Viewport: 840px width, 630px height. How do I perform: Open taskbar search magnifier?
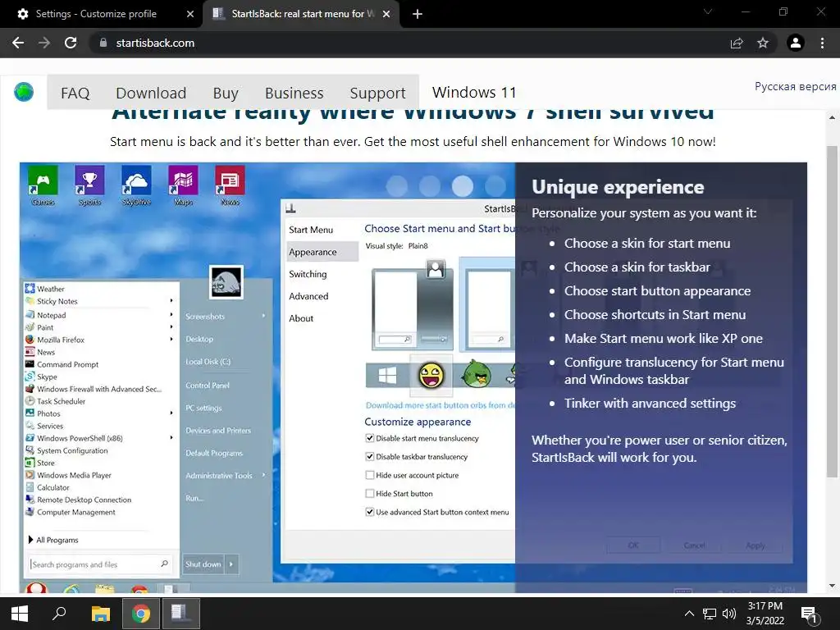(59, 614)
